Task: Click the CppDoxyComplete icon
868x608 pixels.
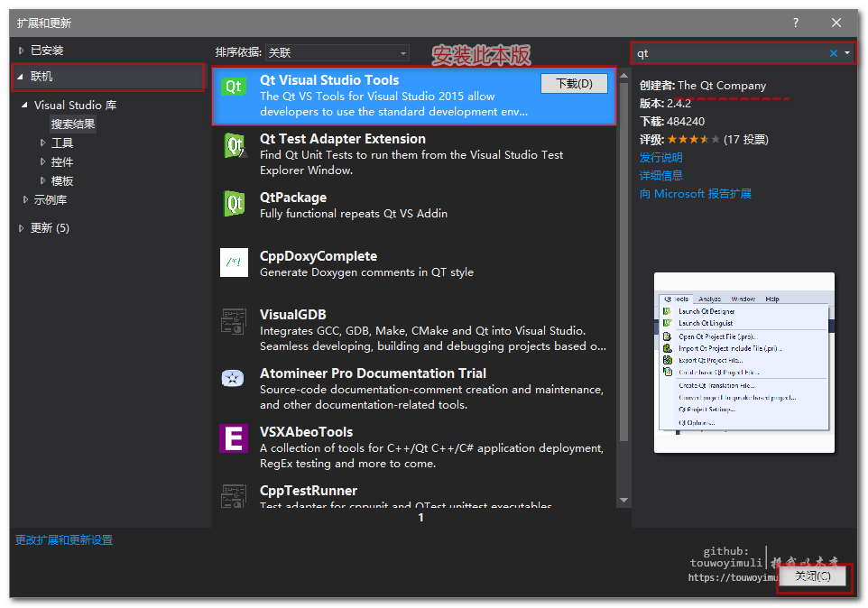Action: (x=234, y=263)
